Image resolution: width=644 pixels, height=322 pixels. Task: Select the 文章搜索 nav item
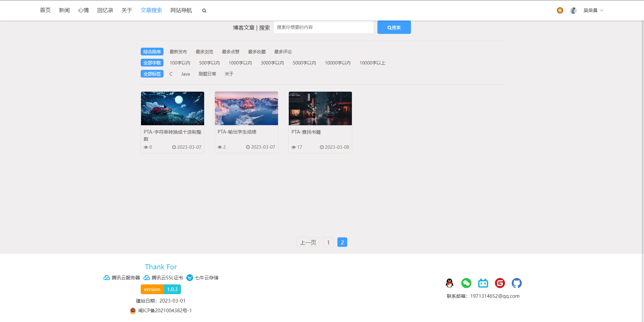151,10
